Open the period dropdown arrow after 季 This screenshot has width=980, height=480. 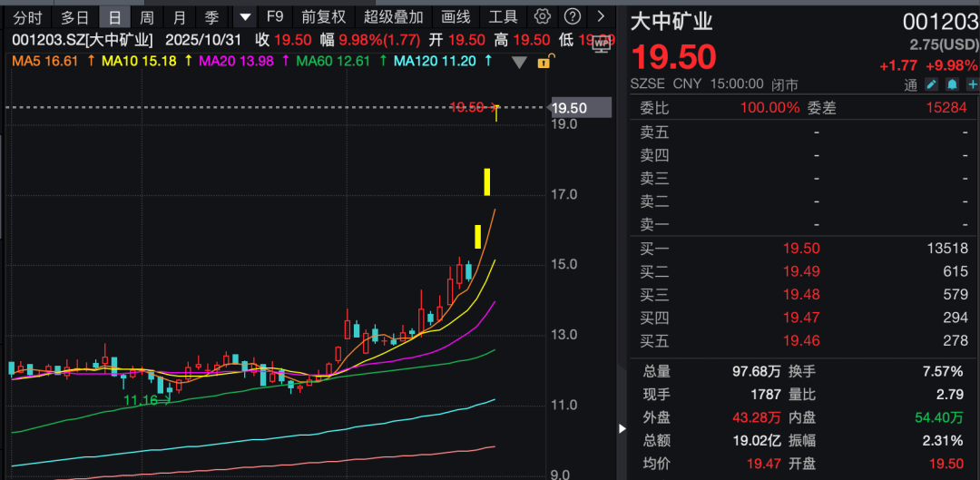tap(245, 16)
